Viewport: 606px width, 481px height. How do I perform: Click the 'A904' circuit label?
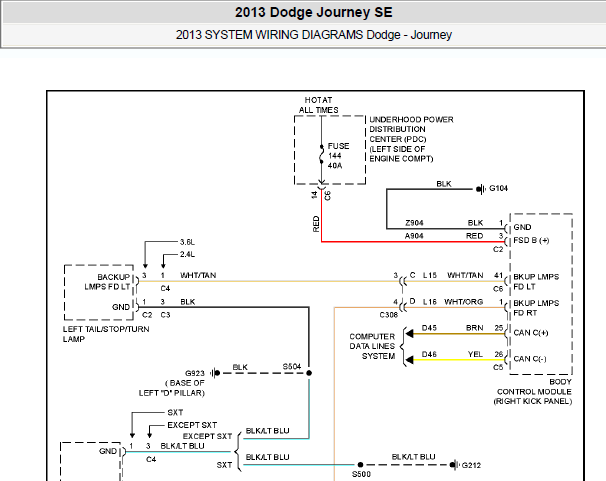[x=414, y=236]
